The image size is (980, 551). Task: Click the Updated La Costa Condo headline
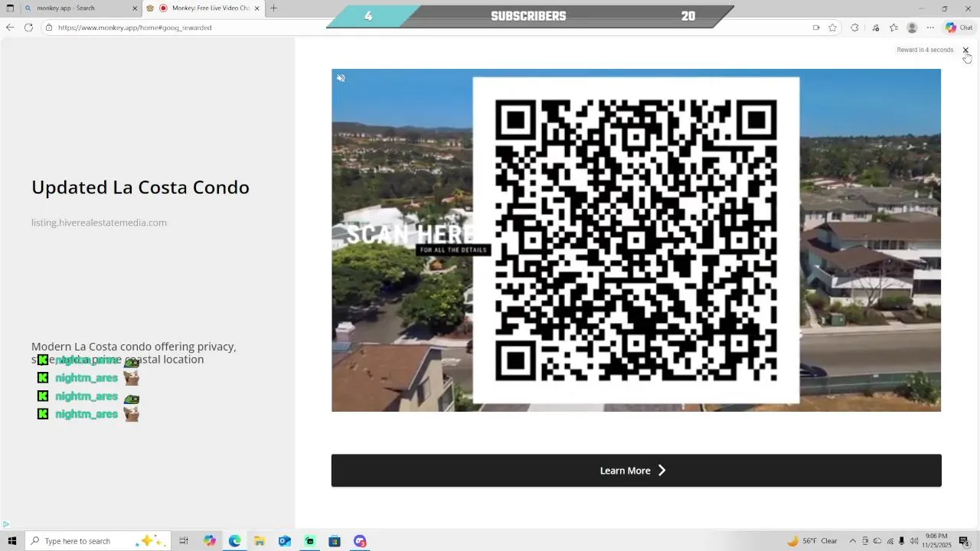point(140,187)
